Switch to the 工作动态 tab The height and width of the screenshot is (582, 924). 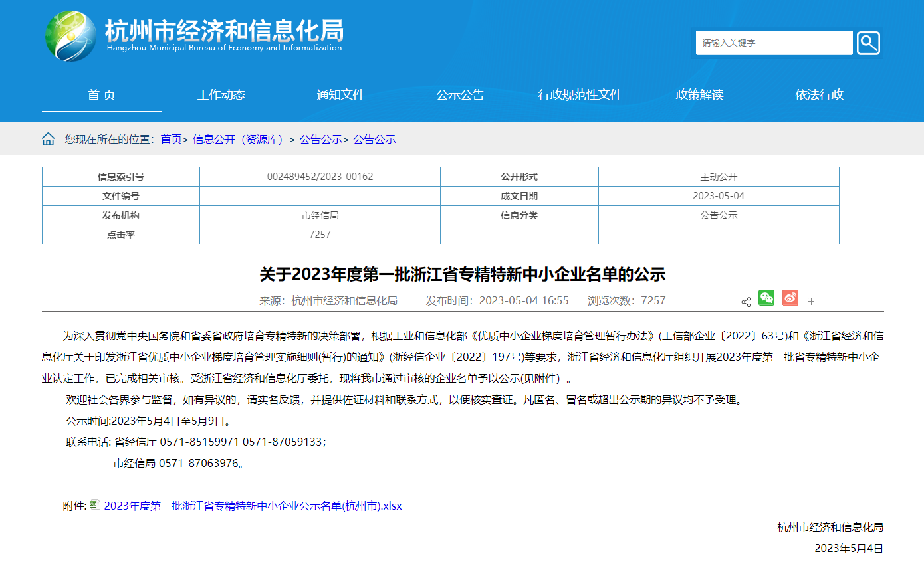221,95
